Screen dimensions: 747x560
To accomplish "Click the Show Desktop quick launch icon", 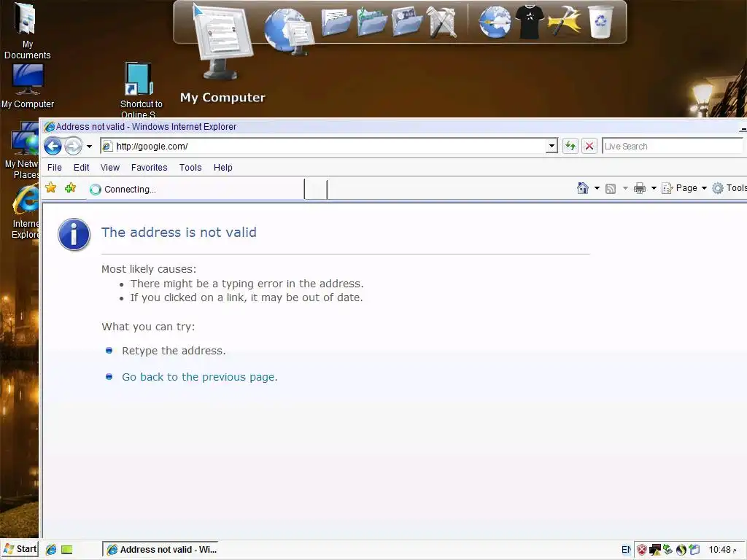I will (x=66, y=550).
